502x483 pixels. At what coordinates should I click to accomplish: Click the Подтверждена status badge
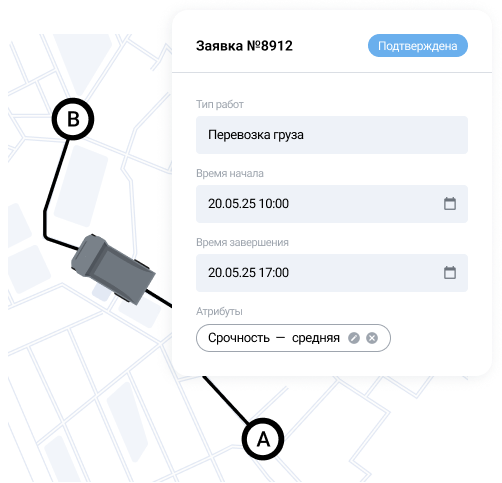418,46
